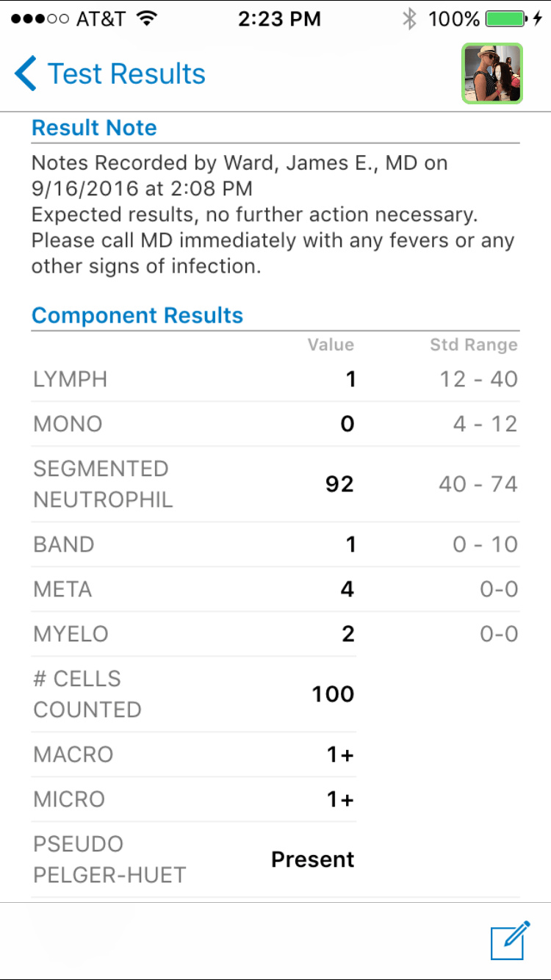The height and width of the screenshot is (980, 551).
Task: Tap the Bluetooth status icon
Action: (409, 19)
